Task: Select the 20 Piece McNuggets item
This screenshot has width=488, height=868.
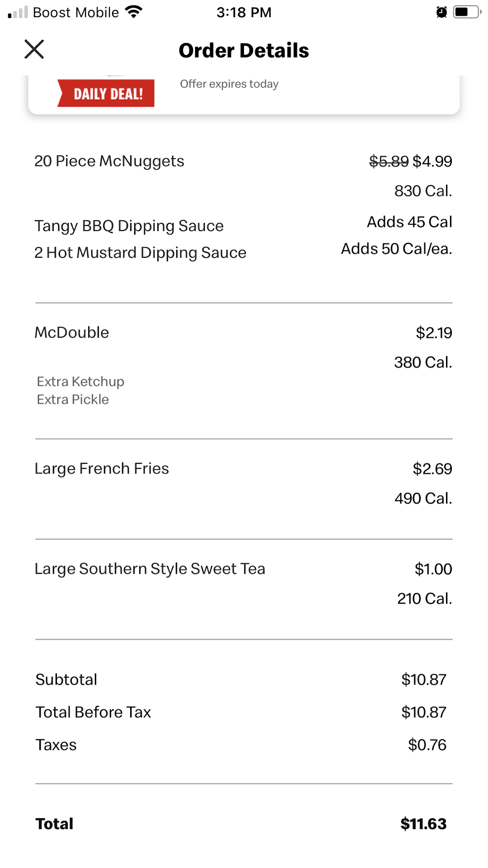Action: pyautogui.click(x=109, y=161)
